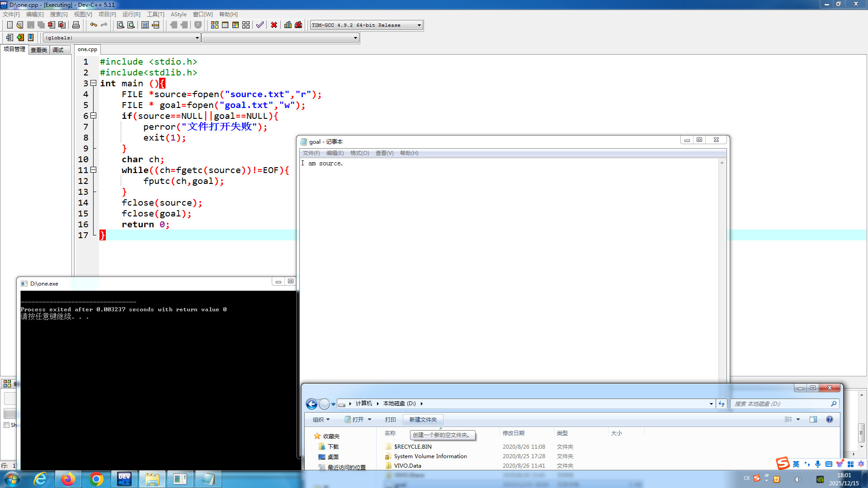Click the 新建文件夹 button
The height and width of the screenshot is (488, 868).
423,420
